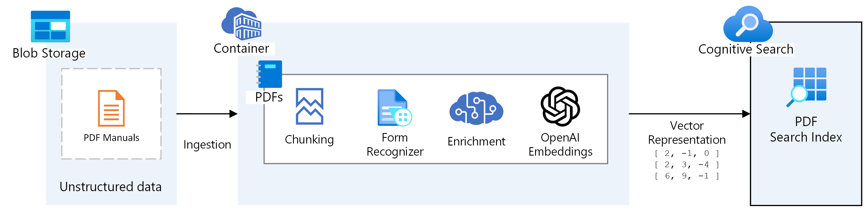Click the OpenAI Embeddings logo
Viewport: 868px width, 212px height.
tap(560, 106)
